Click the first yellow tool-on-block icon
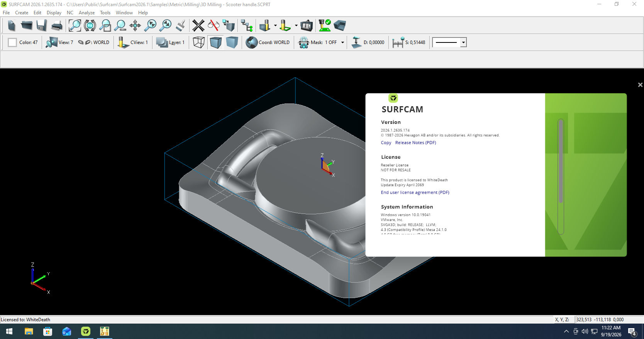Viewport: 644px width, 339px height. pos(265,26)
